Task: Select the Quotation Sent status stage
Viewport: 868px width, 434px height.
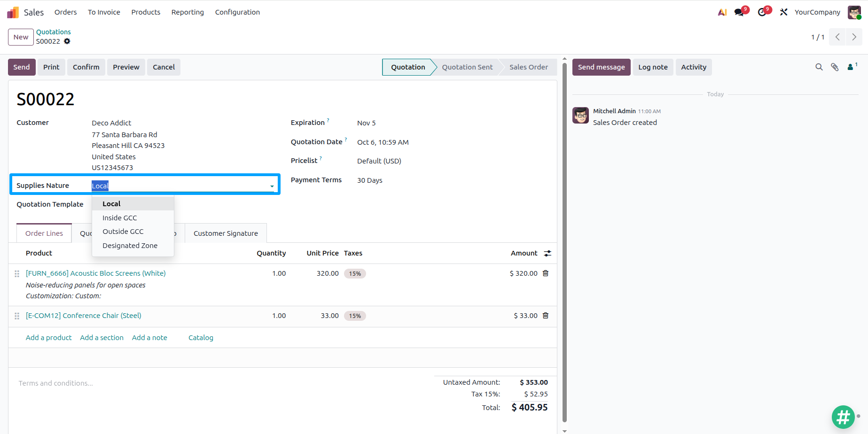Action: 467,67
